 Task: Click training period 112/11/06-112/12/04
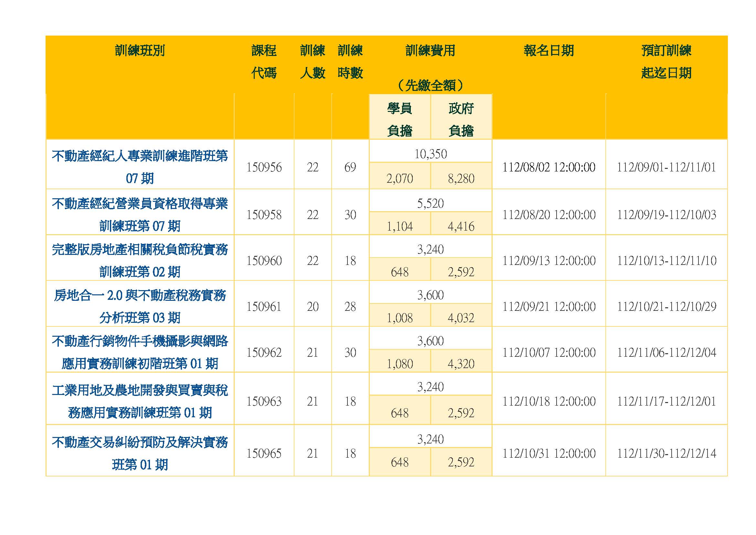pyautogui.click(x=666, y=352)
